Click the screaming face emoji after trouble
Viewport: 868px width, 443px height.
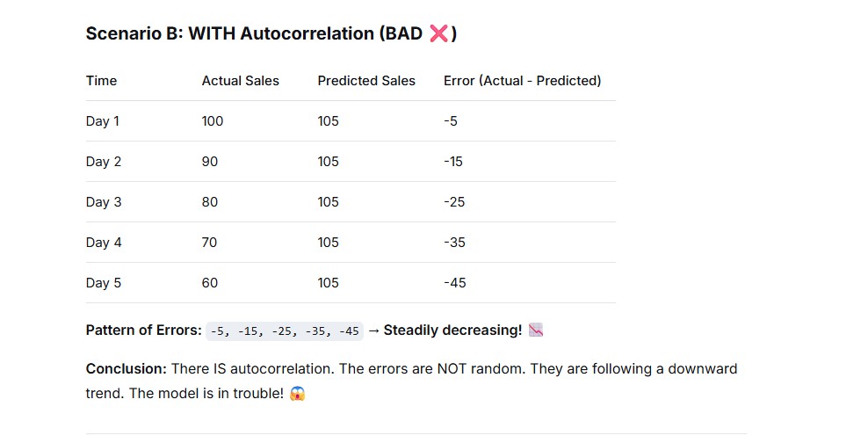[x=297, y=394]
